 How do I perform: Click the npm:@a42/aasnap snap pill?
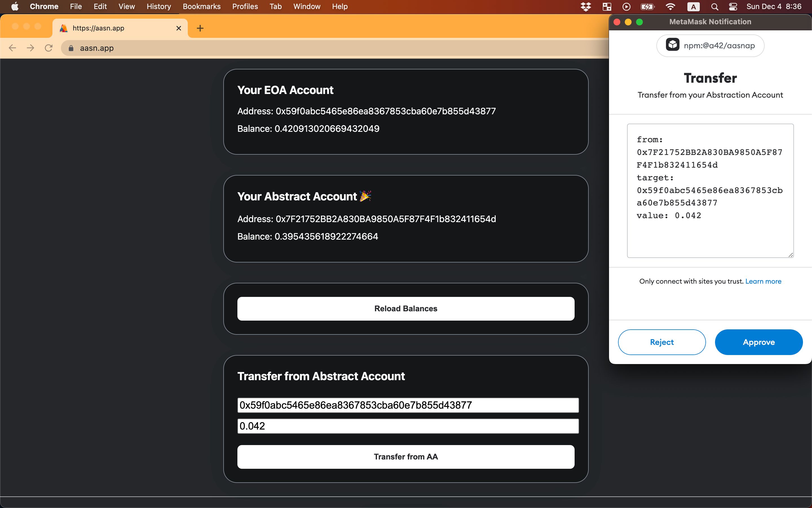coord(710,45)
